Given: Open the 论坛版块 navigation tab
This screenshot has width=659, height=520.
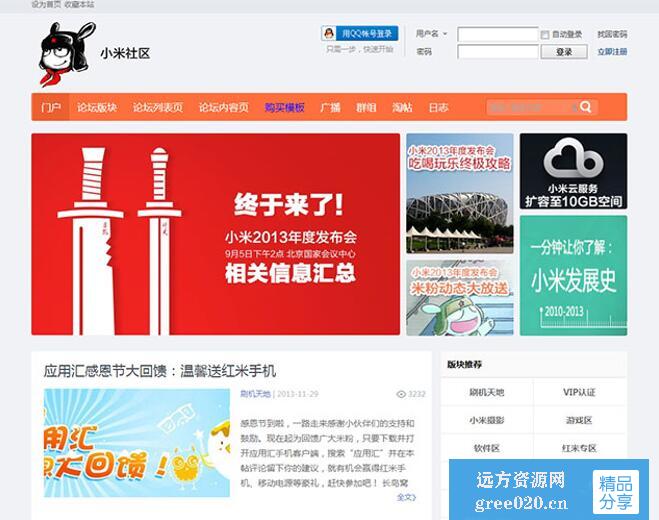Looking at the screenshot, I should pyautogui.click(x=97, y=107).
